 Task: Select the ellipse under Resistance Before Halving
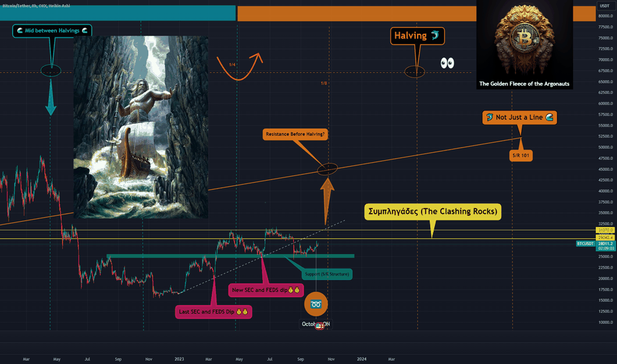pyautogui.click(x=328, y=169)
